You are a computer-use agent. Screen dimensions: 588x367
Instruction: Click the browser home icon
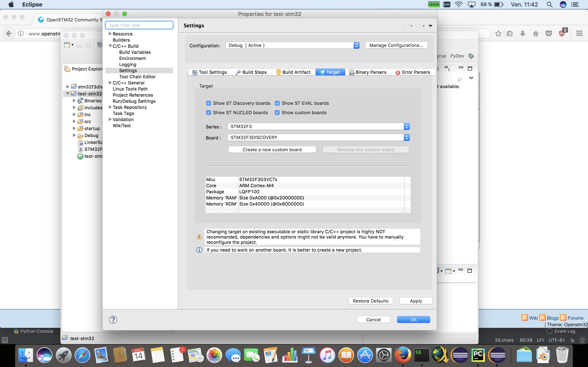(x=536, y=33)
